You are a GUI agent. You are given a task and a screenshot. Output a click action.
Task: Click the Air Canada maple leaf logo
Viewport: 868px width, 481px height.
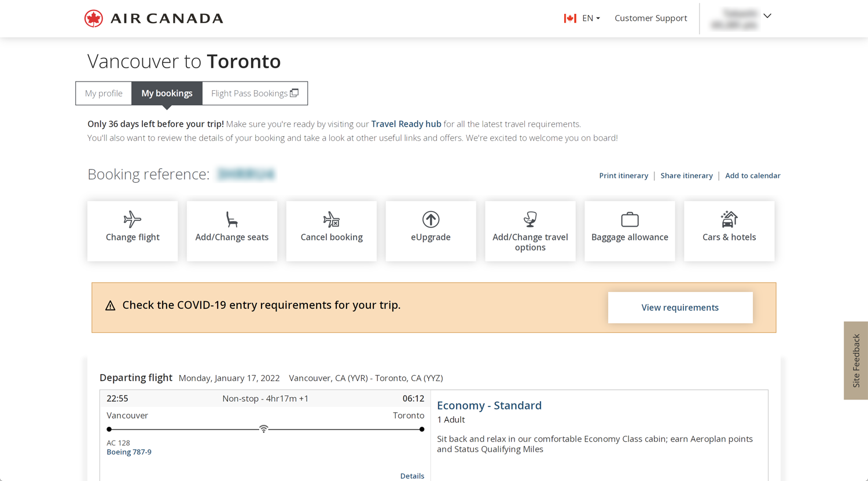(x=93, y=18)
